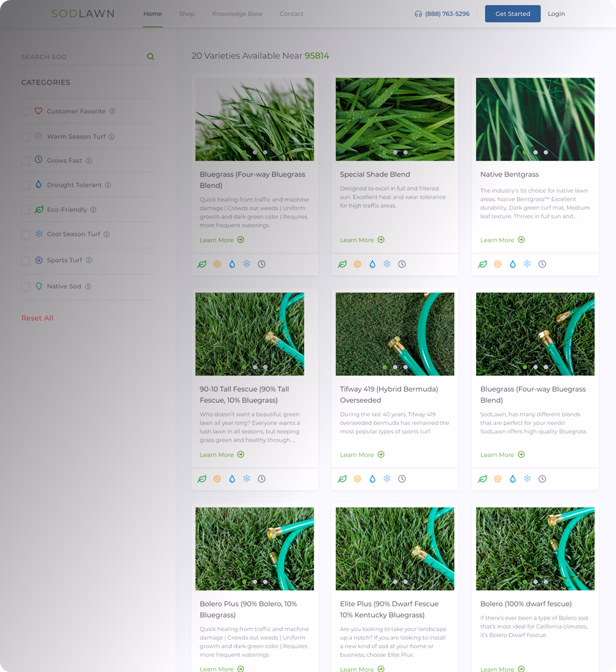Click arrow icon beside Native Bentgrass Learn More
This screenshot has height=672, width=616.
[521, 240]
